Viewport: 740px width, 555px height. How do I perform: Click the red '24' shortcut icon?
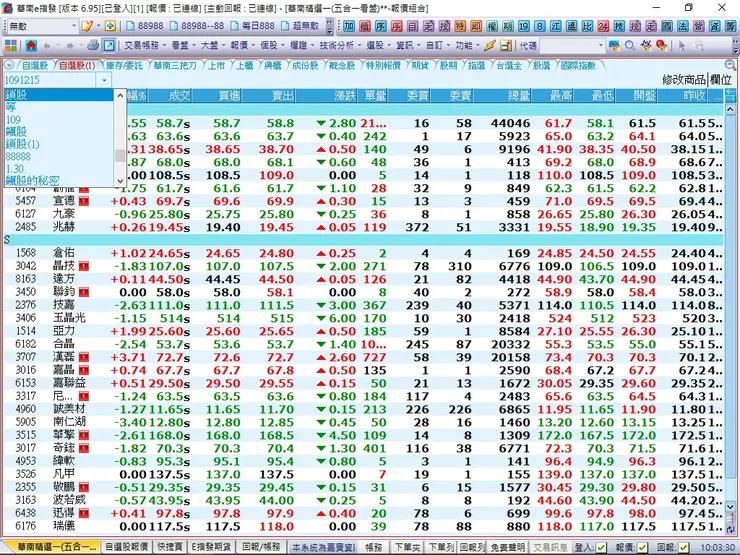[603, 26]
